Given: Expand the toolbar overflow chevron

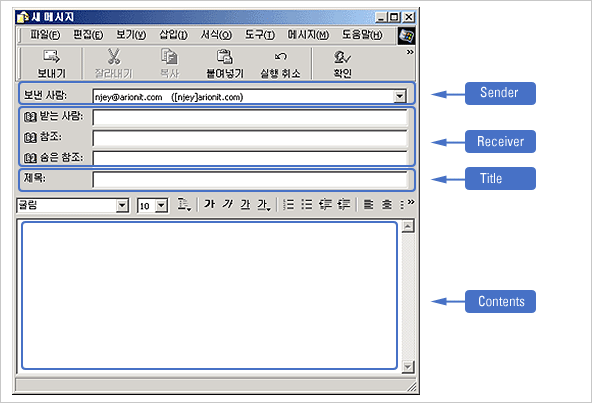Looking at the screenshot, I should pos(410,52).
